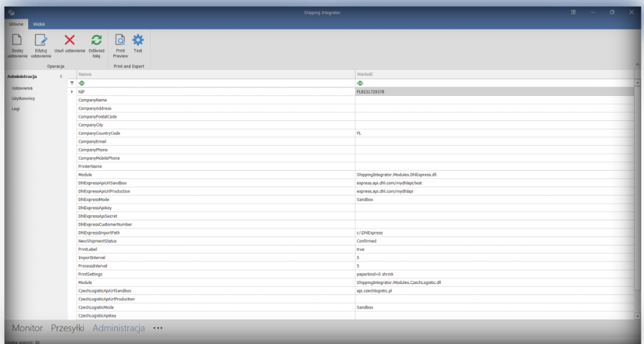Open the three-dot navigation overflow menu
Viewport: 644px width, 344px height.
(x=158, y=328)
